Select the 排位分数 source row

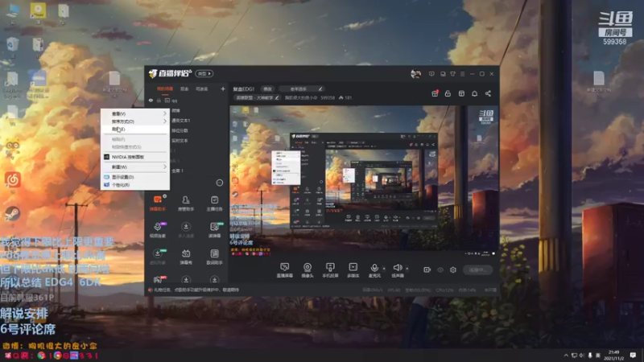point(180,130)
